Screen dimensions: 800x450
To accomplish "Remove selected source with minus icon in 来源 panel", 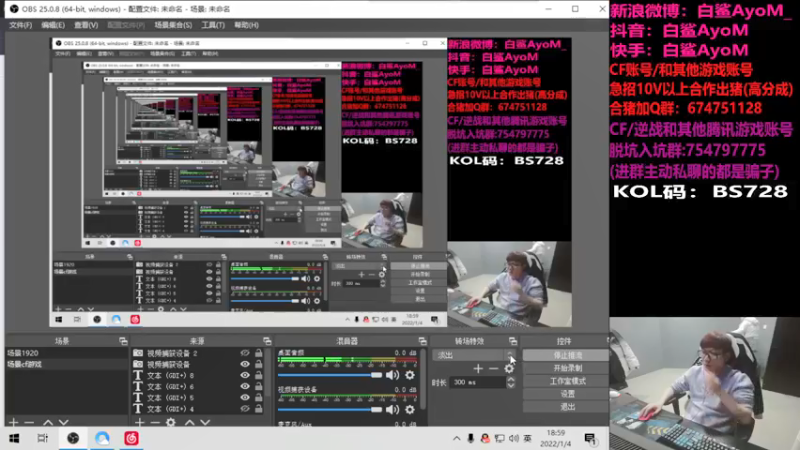I will 155,422.
